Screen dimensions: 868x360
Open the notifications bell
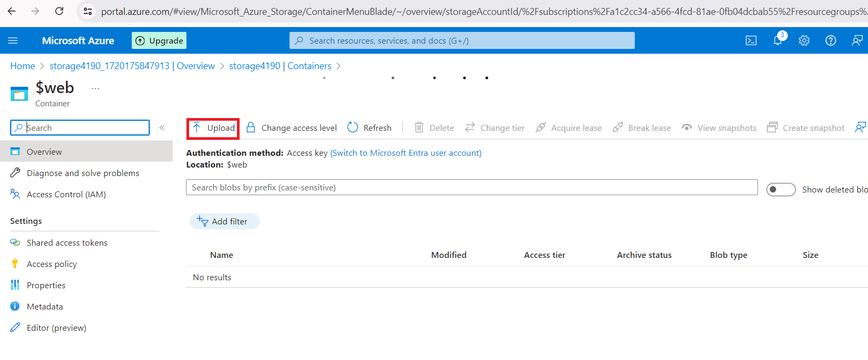[778, 40]
